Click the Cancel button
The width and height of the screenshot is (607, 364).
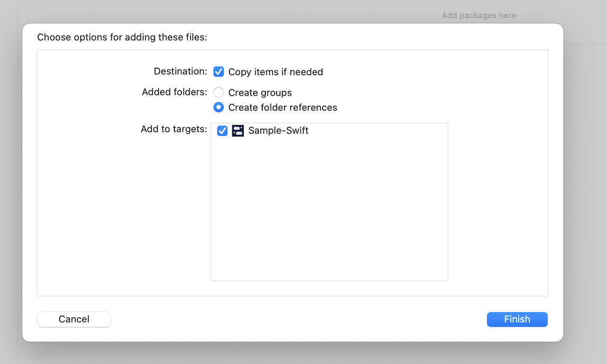coord(73,319)
